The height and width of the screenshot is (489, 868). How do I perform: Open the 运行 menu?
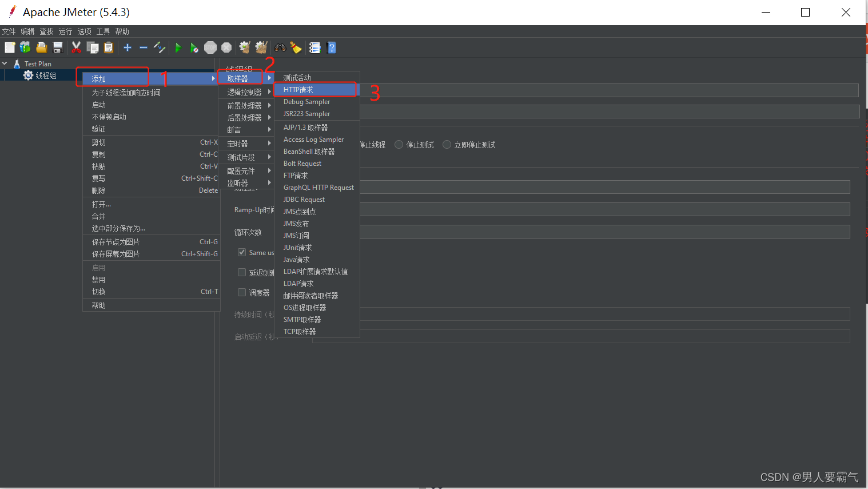pyautogui.click(x=65, y=31)
